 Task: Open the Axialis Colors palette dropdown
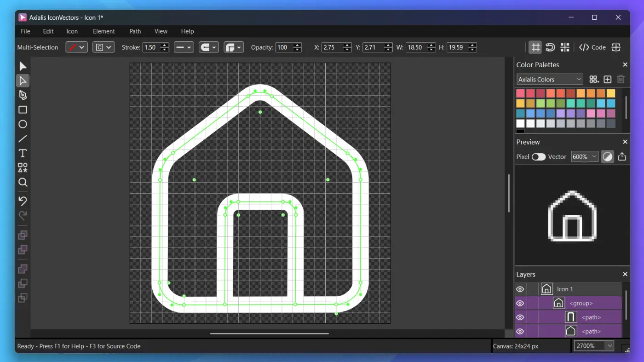[550, 79]
